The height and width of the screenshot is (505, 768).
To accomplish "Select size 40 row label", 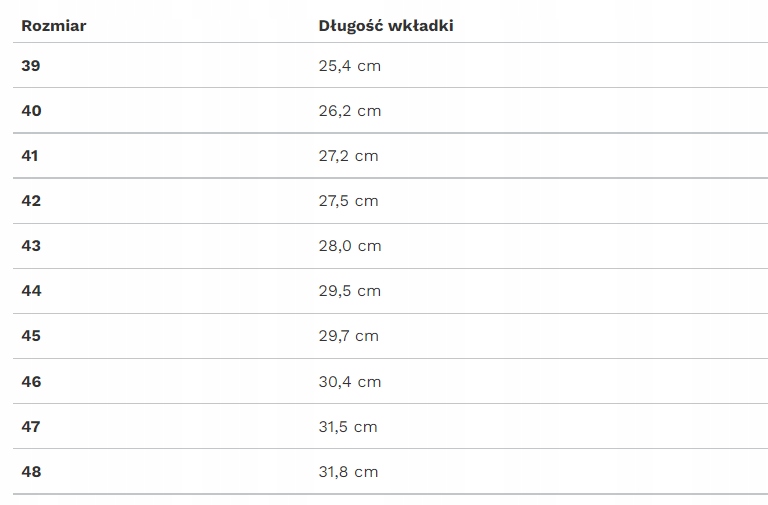I will (31, 111).
